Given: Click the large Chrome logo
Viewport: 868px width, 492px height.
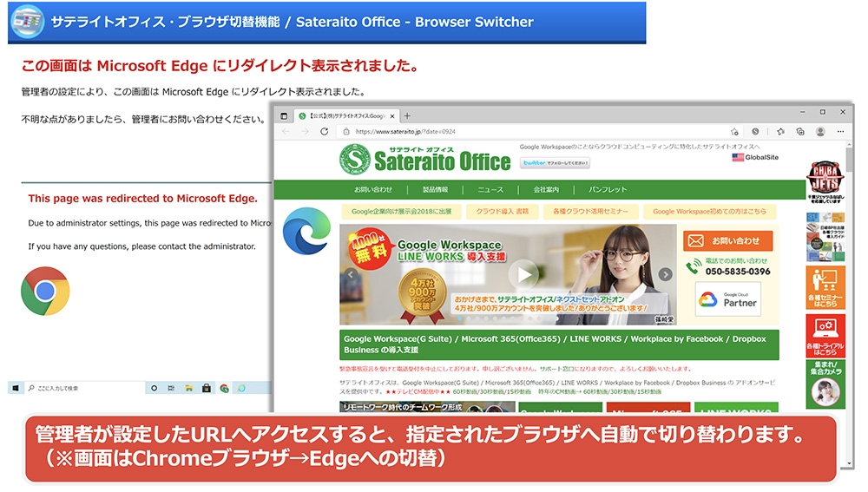Looking at the screenshot, I should click(45, 291).
